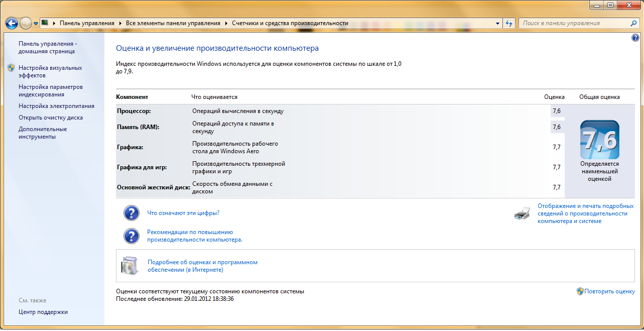Click Повторить оценку link
644x331 pixels.
click(610, 291)
